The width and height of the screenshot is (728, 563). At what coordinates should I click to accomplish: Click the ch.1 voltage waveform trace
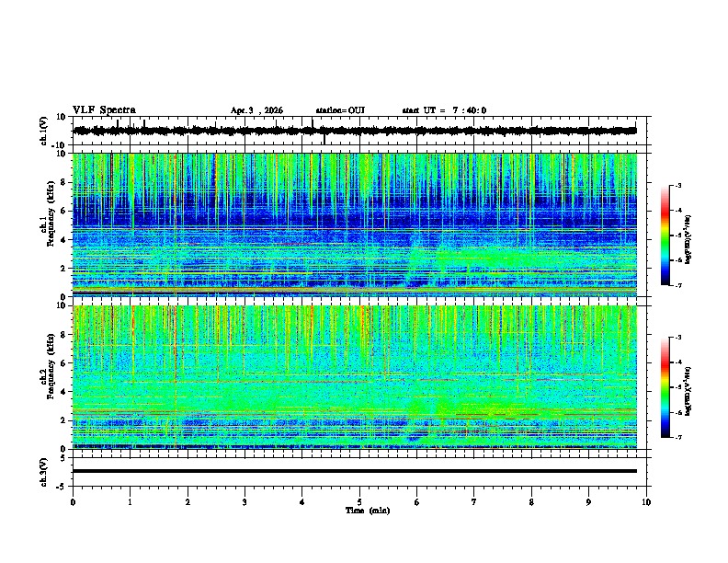click(x=355, y=131)
